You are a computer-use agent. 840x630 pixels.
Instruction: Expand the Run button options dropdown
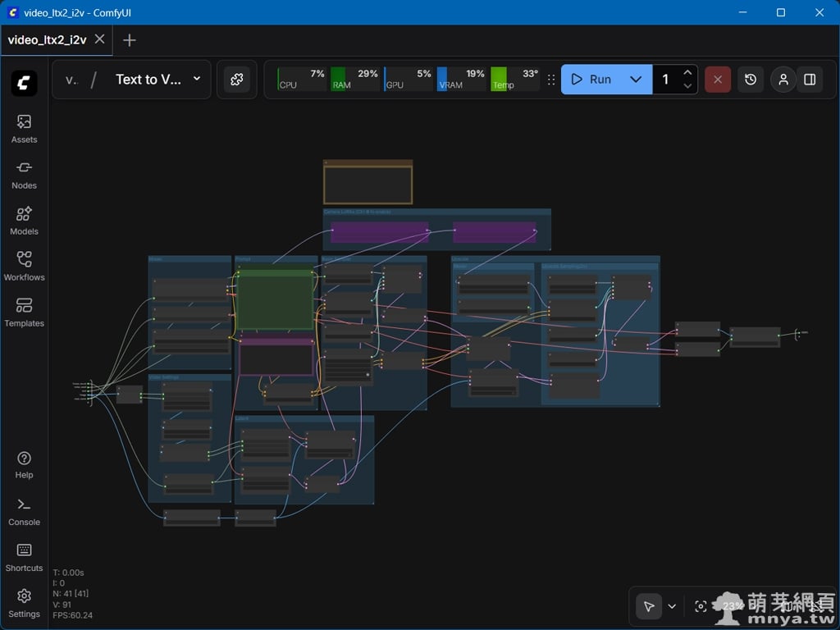pyautogui.click(x=636, y=80)
